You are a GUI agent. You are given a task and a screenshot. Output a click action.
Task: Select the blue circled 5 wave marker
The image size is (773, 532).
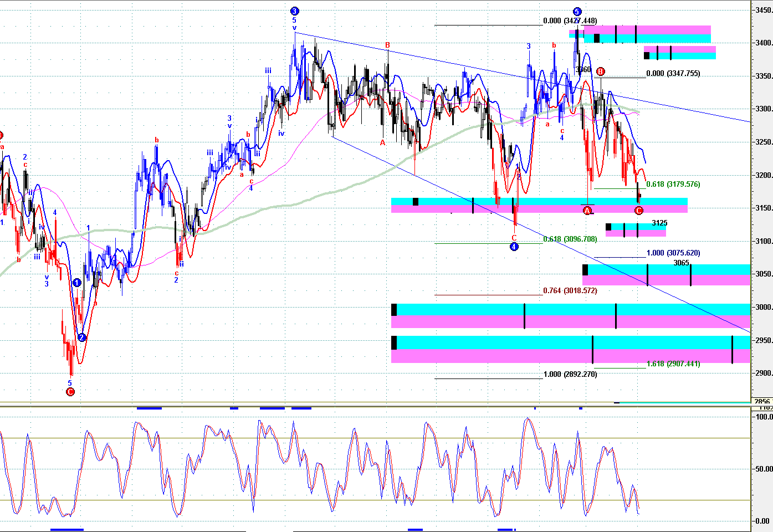577,12
